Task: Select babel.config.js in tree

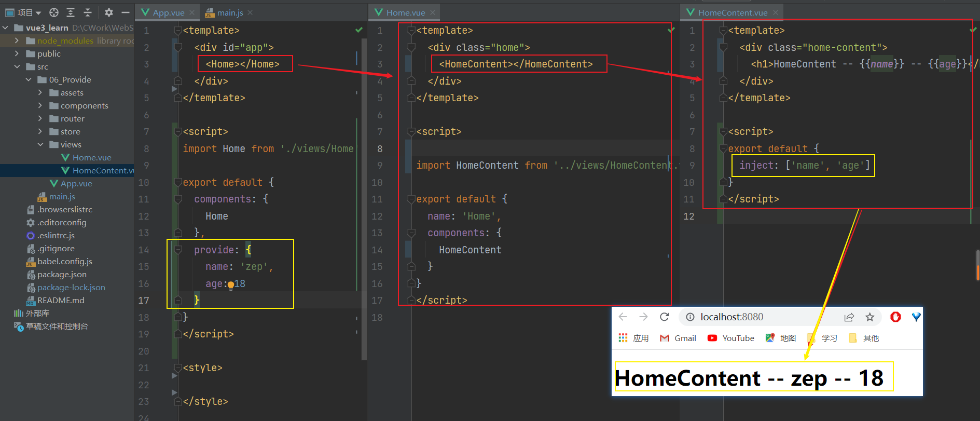Action: point(59,261)
